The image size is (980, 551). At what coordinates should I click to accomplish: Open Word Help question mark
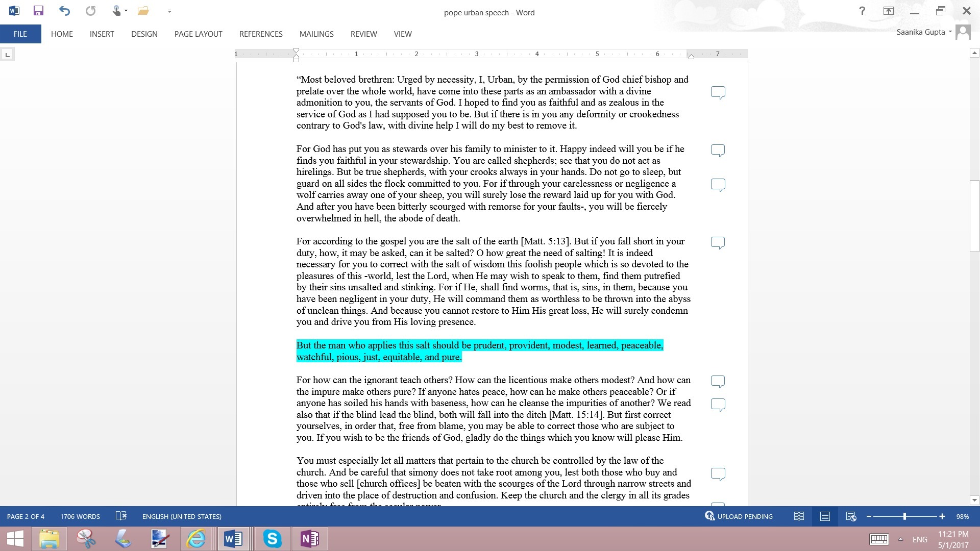pos(862,11)
